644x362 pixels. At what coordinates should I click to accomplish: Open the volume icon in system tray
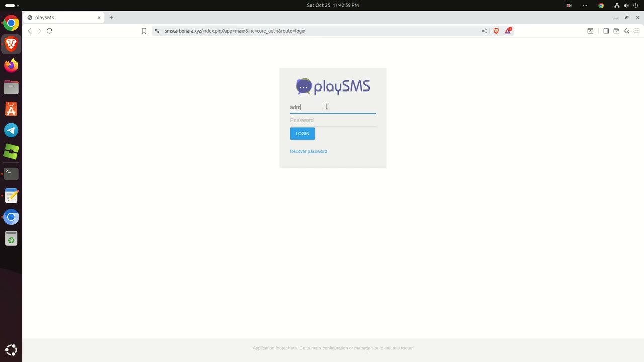pos(626,5)
